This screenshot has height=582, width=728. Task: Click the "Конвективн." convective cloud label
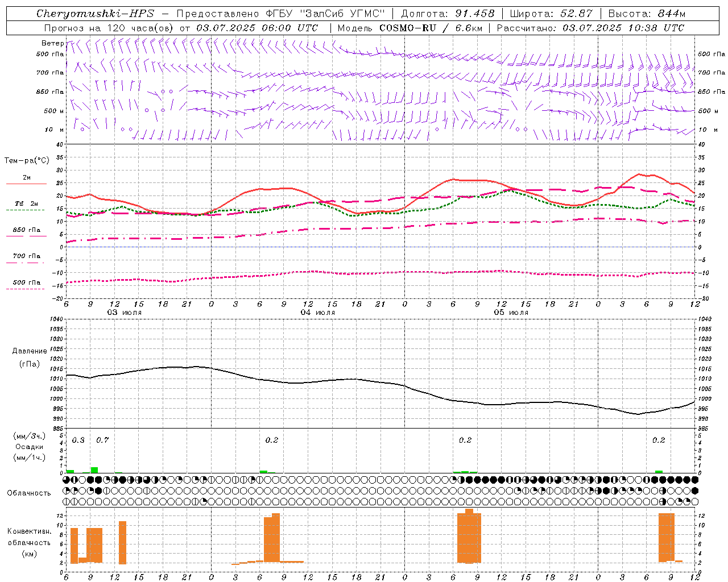coord(29,531)
